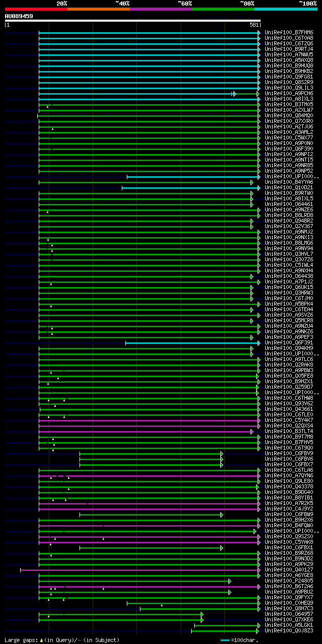The height and width of the screenshot is (644, 322).
Task: Select hit name UniRef100_C6THW8
Action: click(x=289, y=398)
